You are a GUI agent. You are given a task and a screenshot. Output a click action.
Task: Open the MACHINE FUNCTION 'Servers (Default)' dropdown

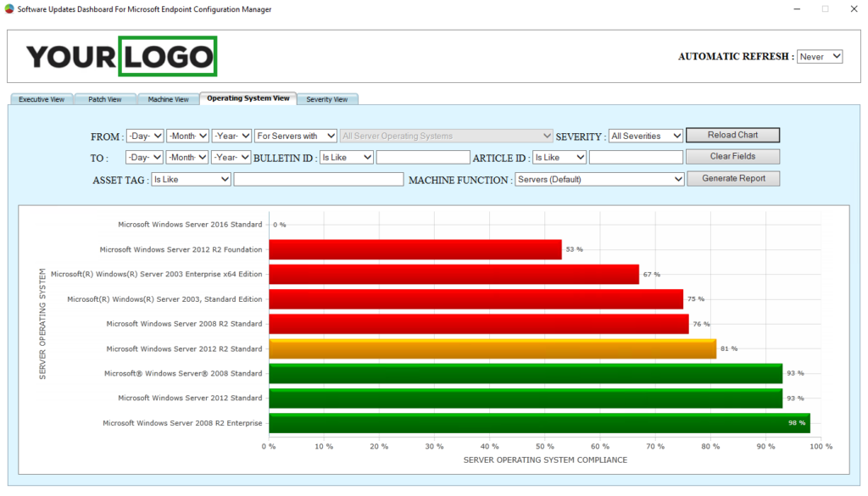click(599, 178)
